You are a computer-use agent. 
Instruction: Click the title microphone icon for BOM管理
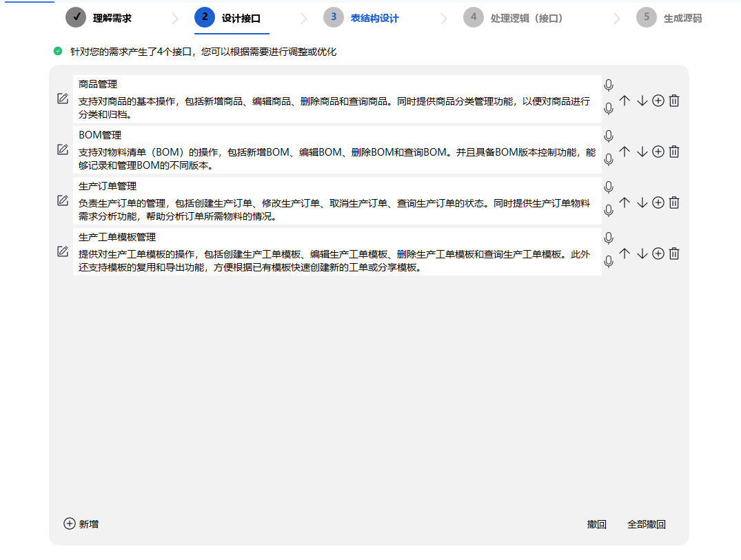609,136
